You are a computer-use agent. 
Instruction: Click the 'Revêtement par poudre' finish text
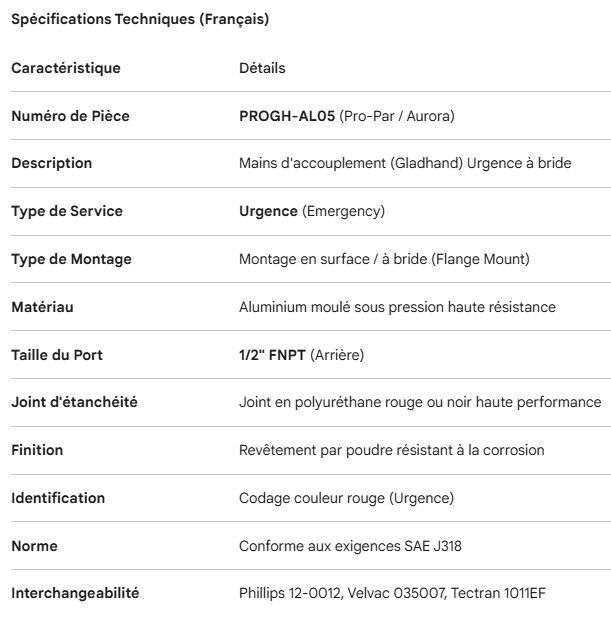(x=391, y=450)
